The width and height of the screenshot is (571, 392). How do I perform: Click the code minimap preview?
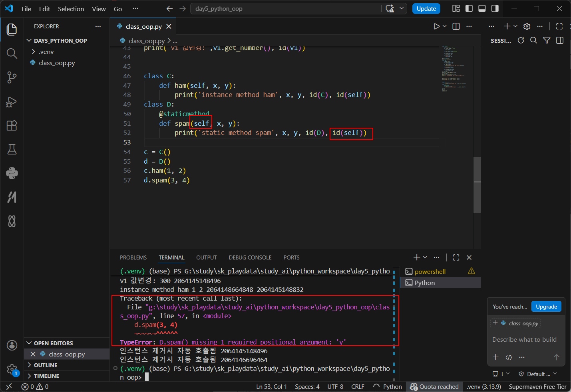(x=455, y=69)
